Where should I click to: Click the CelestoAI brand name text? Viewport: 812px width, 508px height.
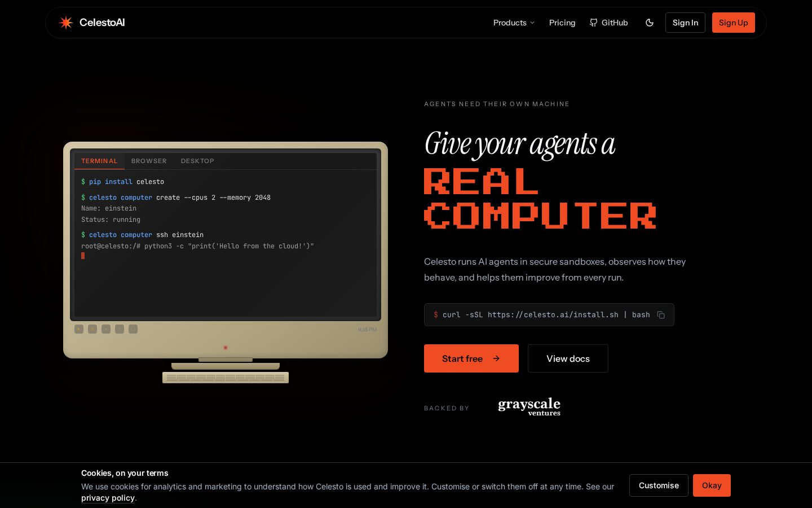click(x=102, y=23)
